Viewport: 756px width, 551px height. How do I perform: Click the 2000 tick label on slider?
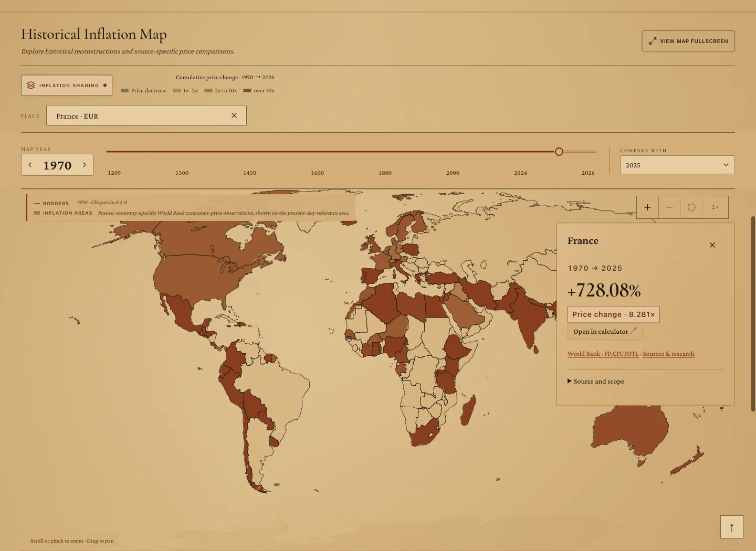click(453, 173)
